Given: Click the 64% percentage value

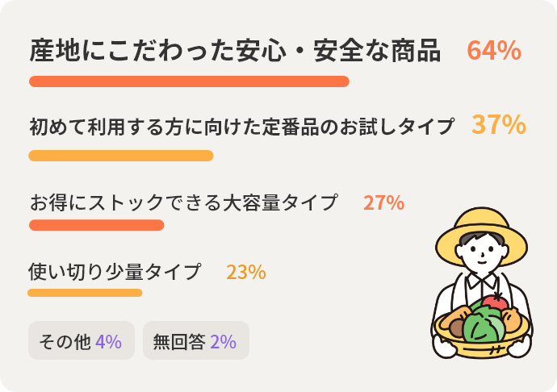Looking at the screenshot, I should pyautogui.click(x=493, y=51).
